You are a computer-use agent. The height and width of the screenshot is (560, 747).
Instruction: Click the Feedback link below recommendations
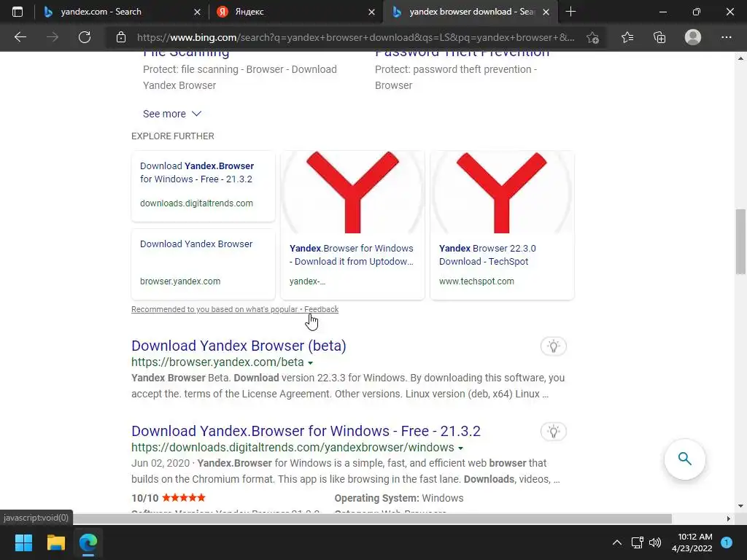point(321,309)
